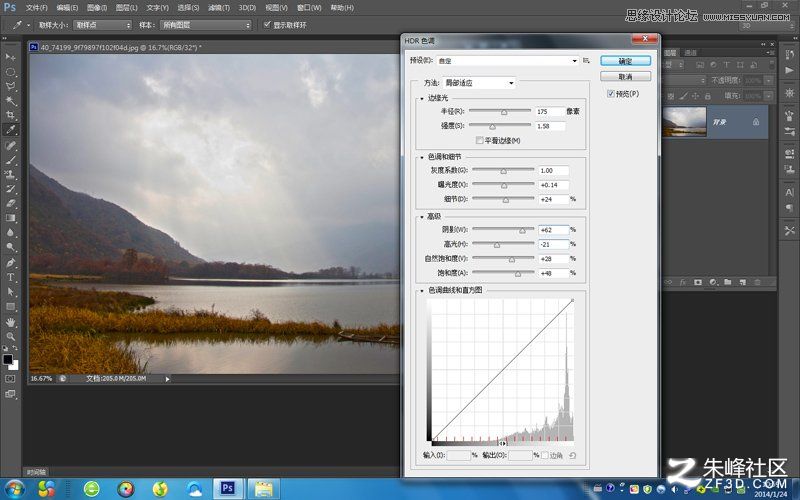Open Photoshop from the Windows taskbar
The width and height of the screenshot is (800, 500).
[228, 489]
